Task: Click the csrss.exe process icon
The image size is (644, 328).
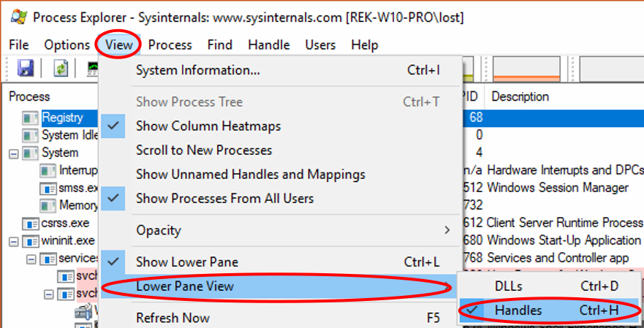Action: [x=31, y=223]
